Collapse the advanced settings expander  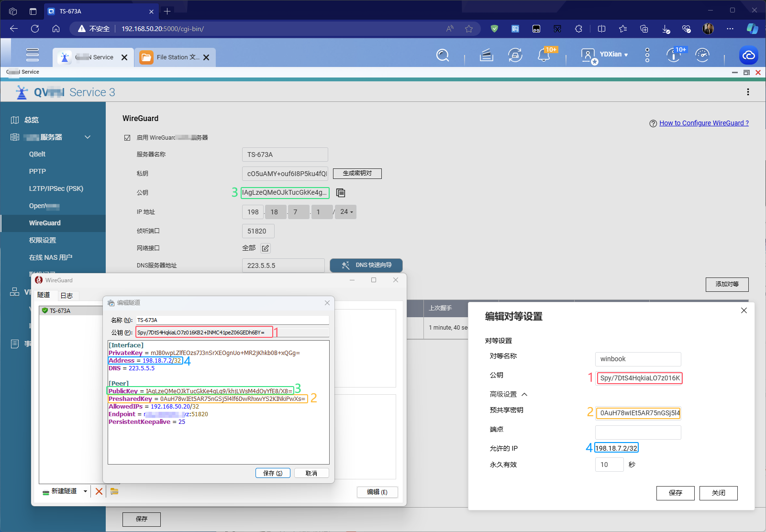tap(524, 394)
